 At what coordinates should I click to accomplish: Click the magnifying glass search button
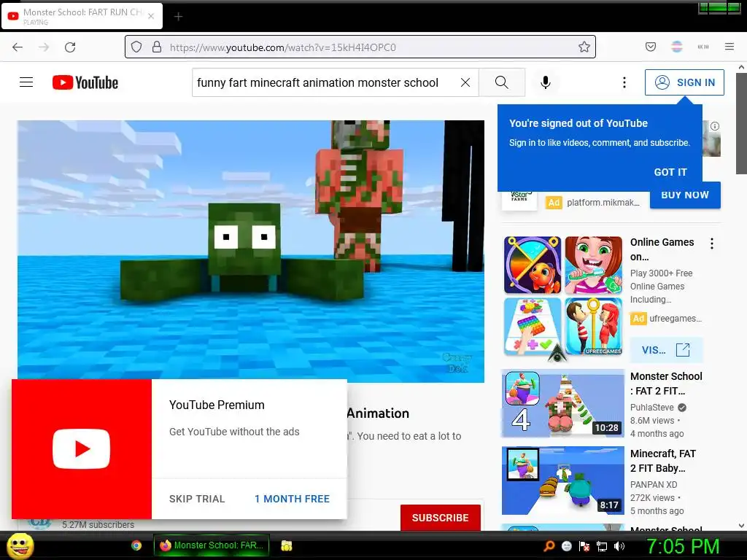[x=502, y=82]
